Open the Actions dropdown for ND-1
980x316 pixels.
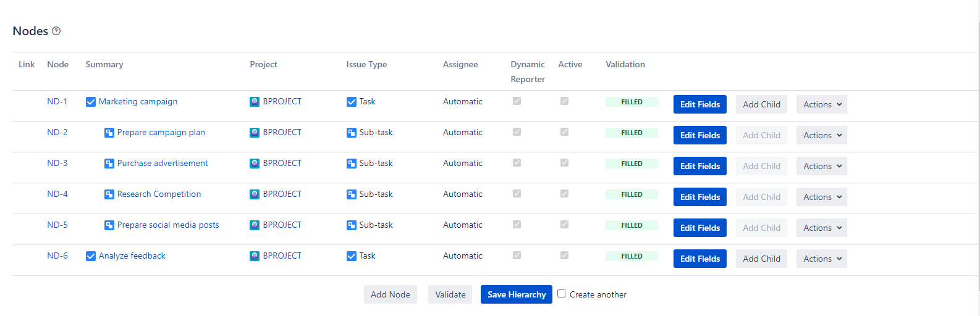coord(821,104)
